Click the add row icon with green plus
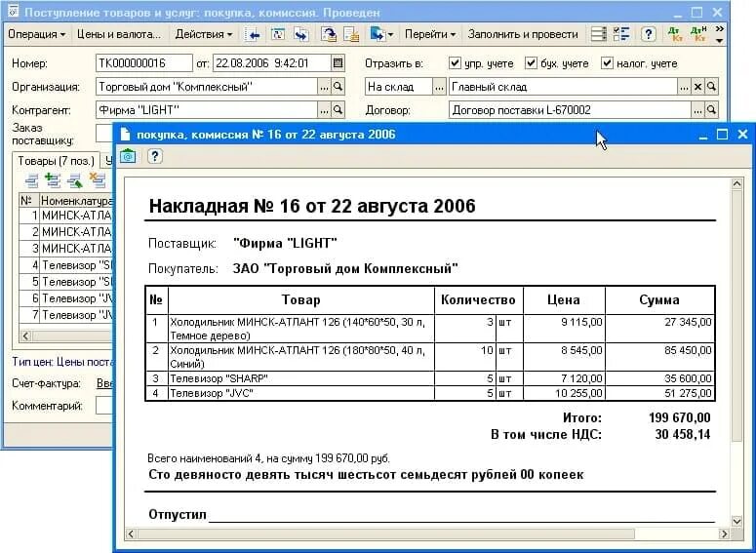 point(52,180)
